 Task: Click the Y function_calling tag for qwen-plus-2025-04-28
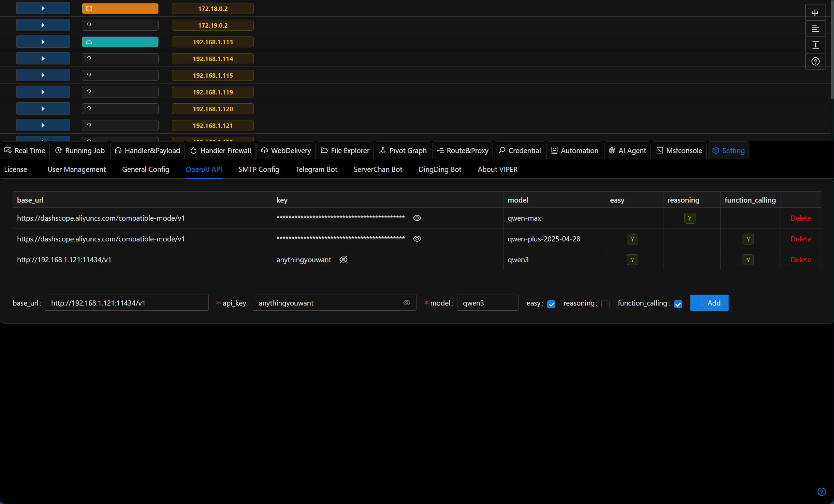click(748, 239)
